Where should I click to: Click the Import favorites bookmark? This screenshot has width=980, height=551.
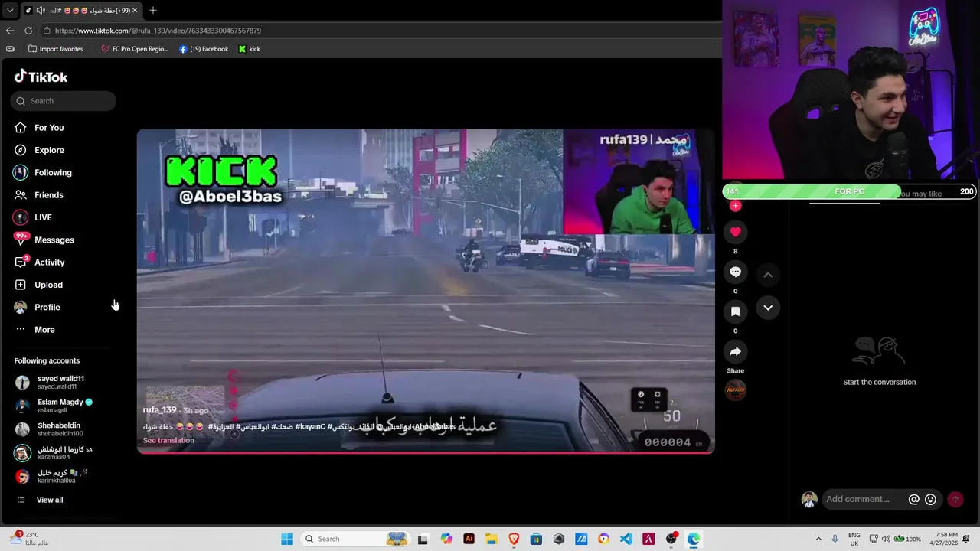coord(55,49)
